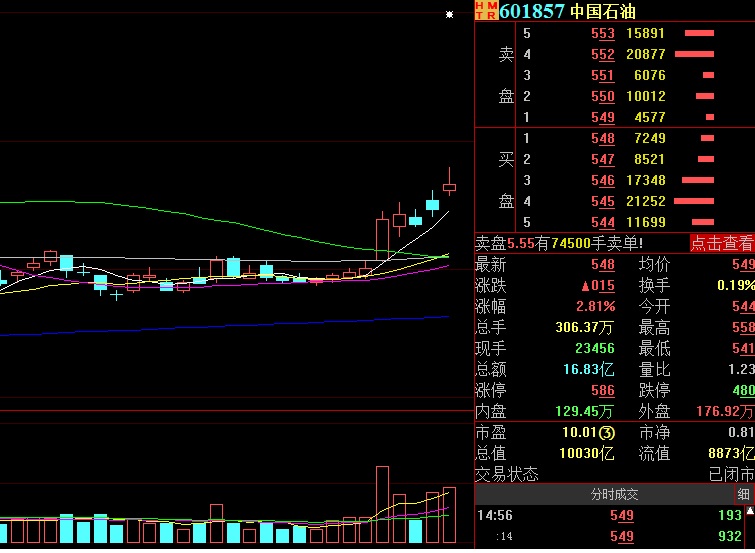Image resolution: width=755 pixels, height=553 pixels.
Task: Click the T icon beside stock code
Action: pyautogui.click(x=479, y=15)
